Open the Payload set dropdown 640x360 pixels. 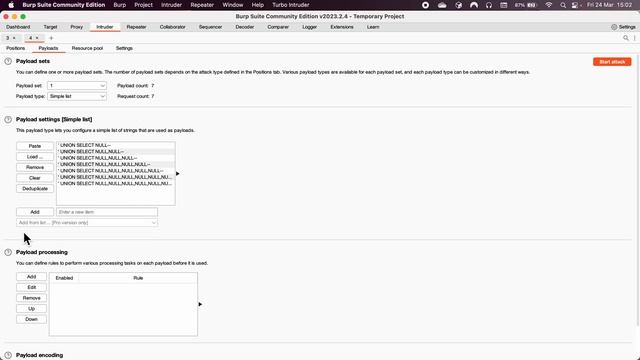[x=77, y=86]
